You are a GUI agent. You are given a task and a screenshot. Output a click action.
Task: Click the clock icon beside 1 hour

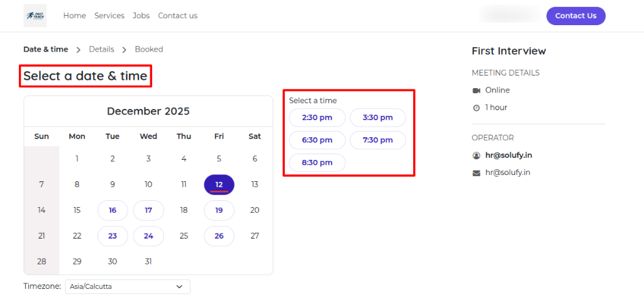(x=476, y=108)
